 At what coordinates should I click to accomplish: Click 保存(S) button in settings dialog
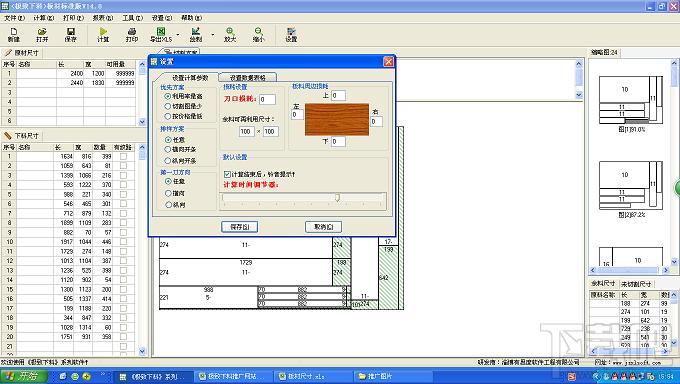tap(239, 226)
